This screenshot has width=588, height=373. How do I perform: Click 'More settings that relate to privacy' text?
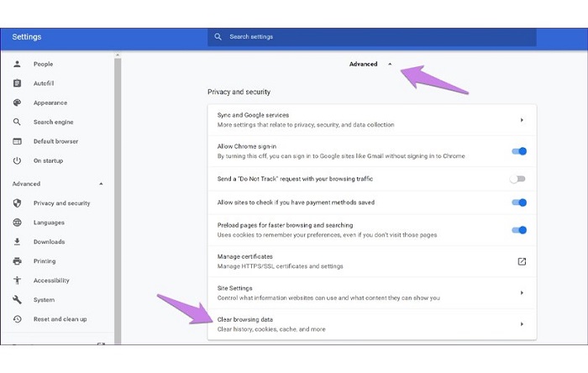coord(306,124)
